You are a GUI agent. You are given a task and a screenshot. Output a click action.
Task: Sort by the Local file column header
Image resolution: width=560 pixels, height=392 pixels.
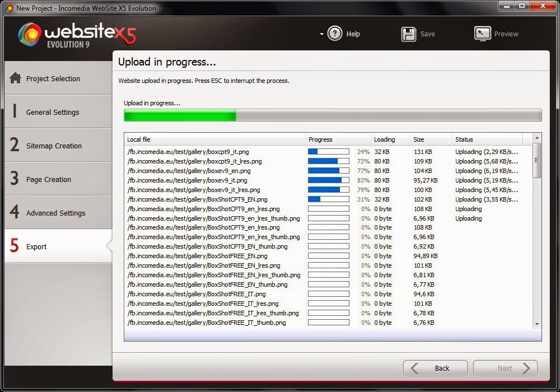pyautogui.click(x=214, y=139)
